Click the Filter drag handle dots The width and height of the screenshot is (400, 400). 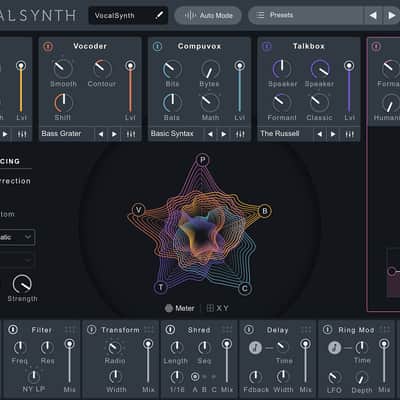click(x=70, y=330)
